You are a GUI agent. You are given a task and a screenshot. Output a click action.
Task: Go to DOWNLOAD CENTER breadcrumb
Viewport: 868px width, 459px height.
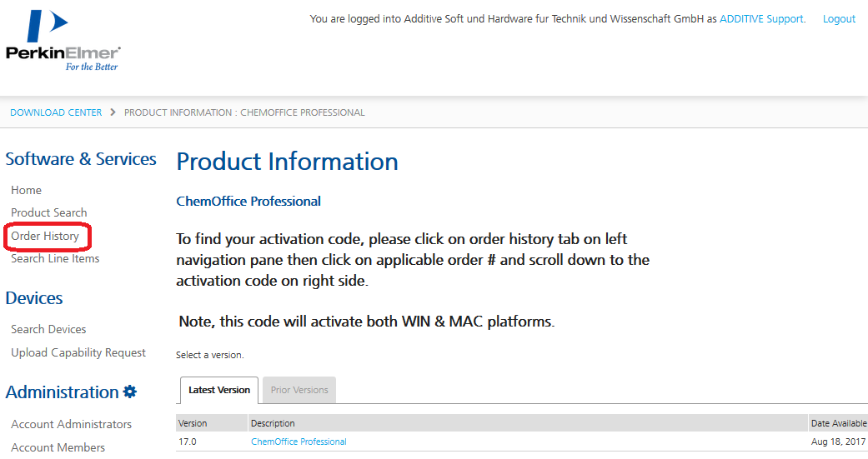[56, 112]
